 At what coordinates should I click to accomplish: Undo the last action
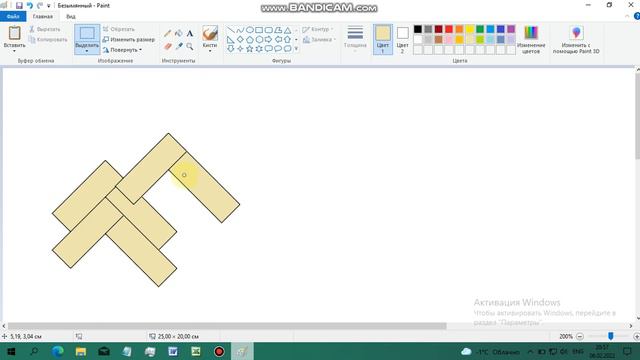29,6
